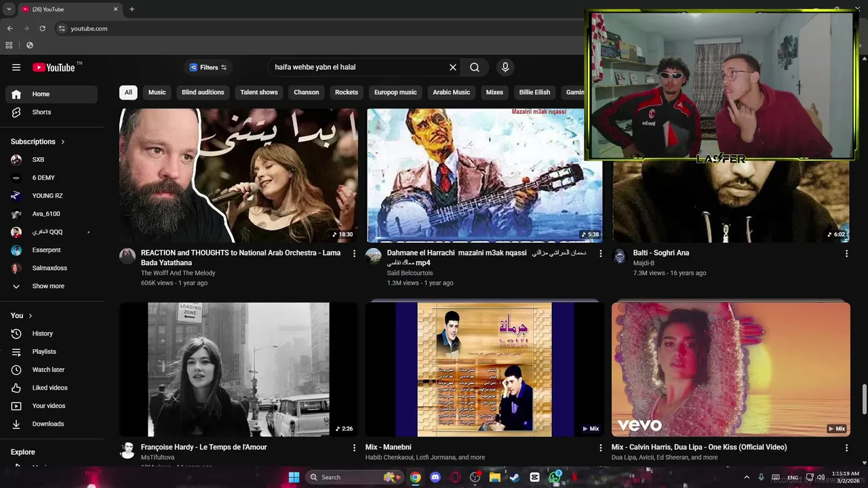
Task: Open 6 DEMY channel subscription
Action: click(52, 178)
